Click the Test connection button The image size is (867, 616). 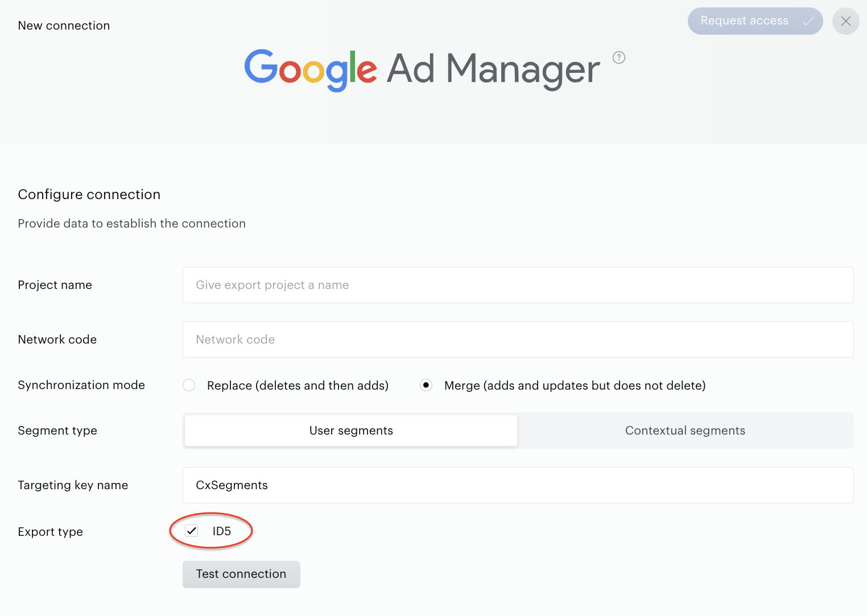pos(241,574)
